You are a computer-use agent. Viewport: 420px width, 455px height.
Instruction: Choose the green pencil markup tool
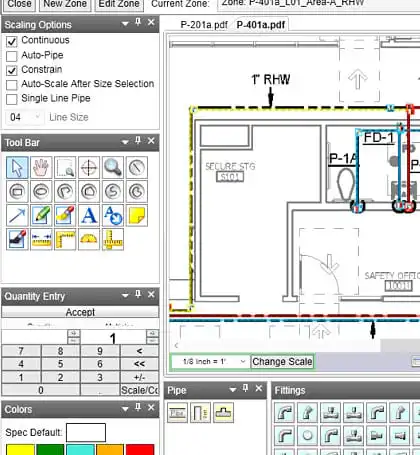pyautogui.click(x=41, y=216)
